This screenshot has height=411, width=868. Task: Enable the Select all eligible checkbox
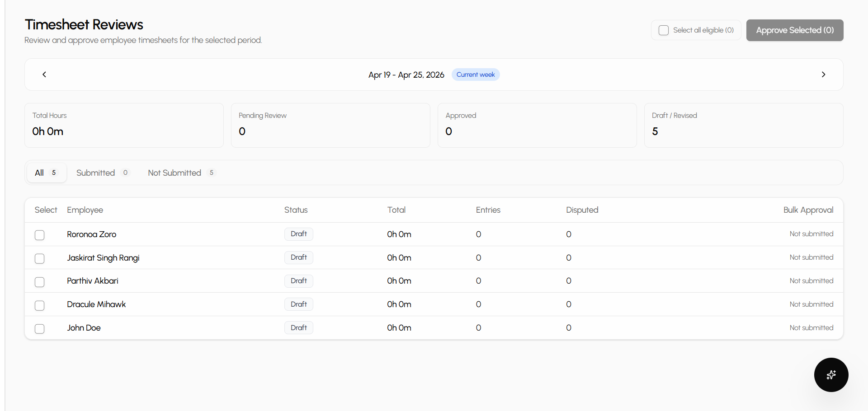(663, 30)
